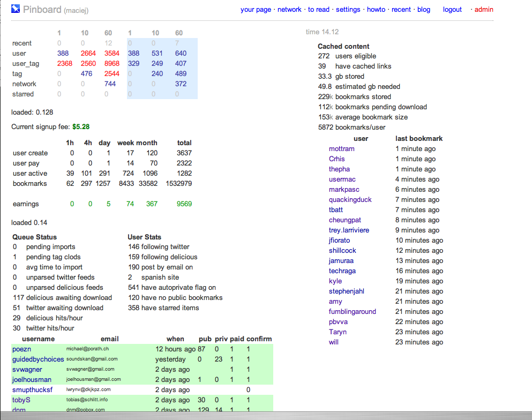This screenshot has height=420, width=532.
Task: Open user Crhis in cached list
Action: point(336,159)
